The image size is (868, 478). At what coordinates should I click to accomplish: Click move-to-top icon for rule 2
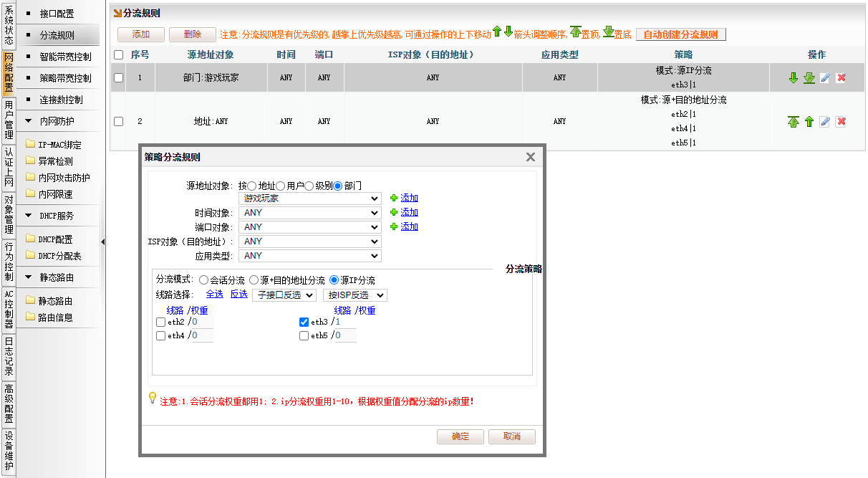[x=793, y=122]
